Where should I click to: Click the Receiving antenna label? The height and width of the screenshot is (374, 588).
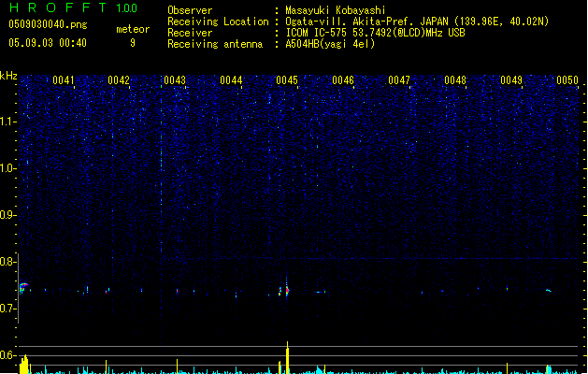215,44
